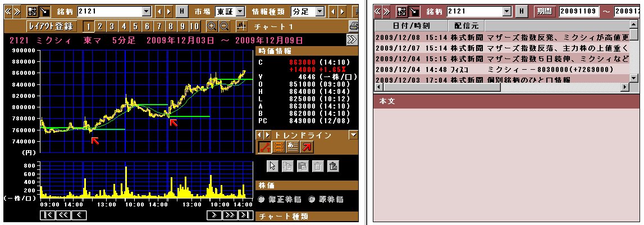This screenshot has width=644, height=225.
Task: Select the 修正株価 radio button
Action: pyautogui.click(x=262, y=199)
